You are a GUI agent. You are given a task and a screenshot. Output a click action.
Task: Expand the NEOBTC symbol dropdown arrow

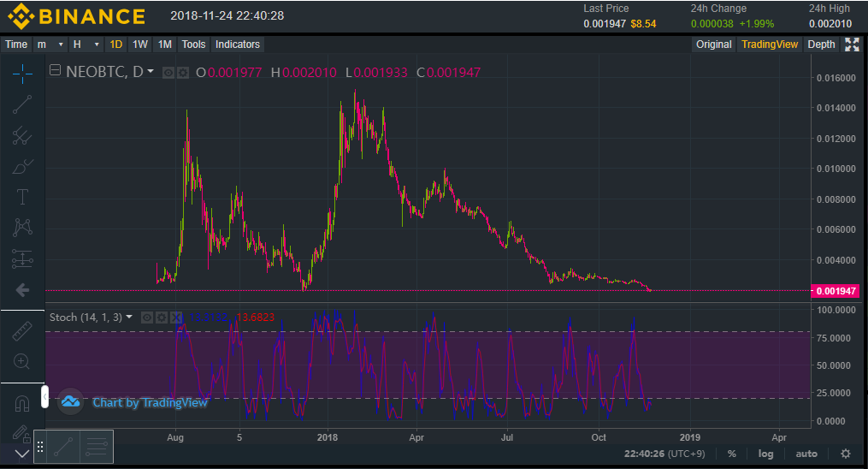coord(151,72)
